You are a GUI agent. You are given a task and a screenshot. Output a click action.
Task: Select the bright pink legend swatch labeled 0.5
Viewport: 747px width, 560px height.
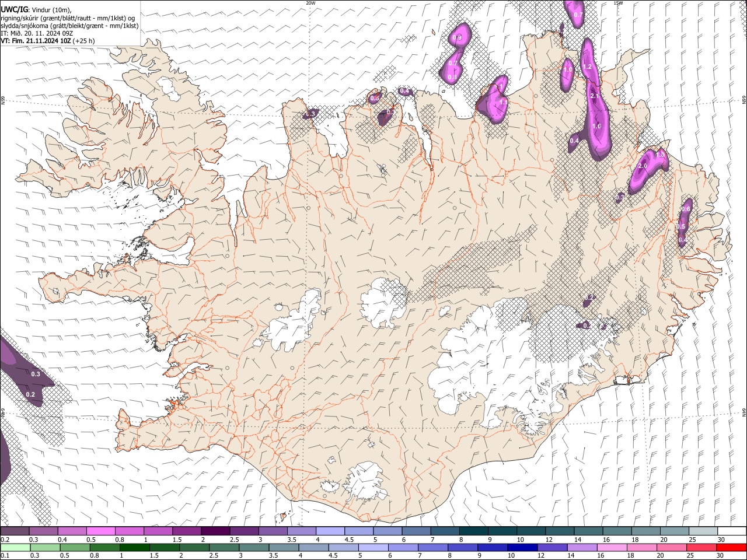(100, 531)
